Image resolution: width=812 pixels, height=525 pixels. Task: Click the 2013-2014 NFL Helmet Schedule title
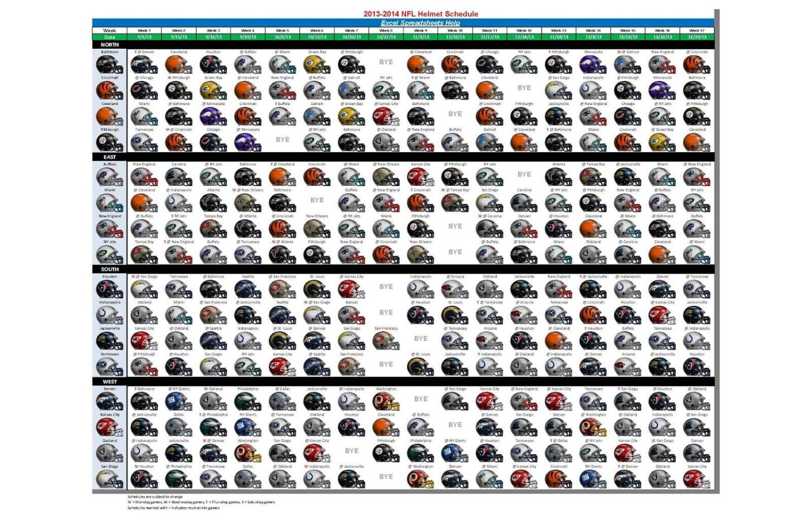tap(422, 14)
